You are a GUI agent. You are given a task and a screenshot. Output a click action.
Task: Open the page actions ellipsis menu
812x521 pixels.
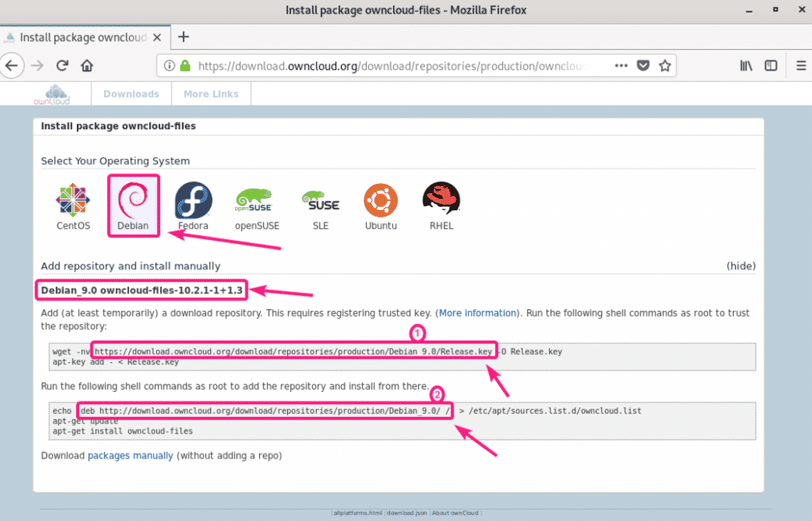coord(620,65)
